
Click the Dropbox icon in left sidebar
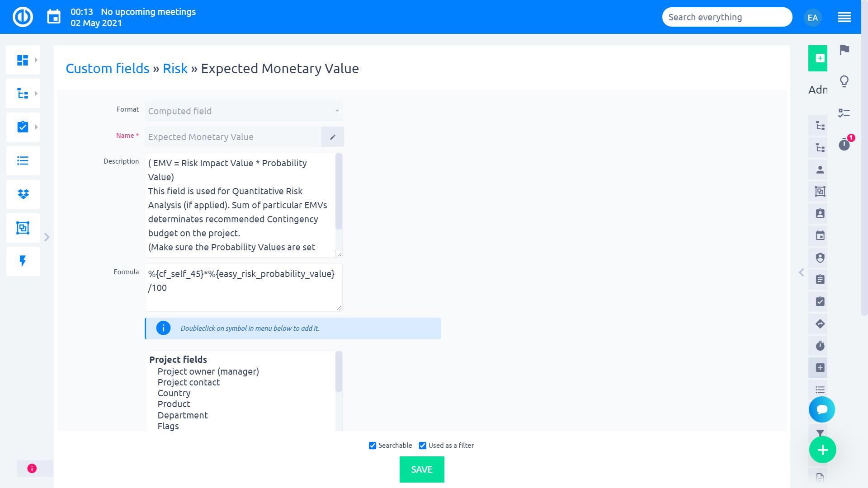[x=23, y=194]
